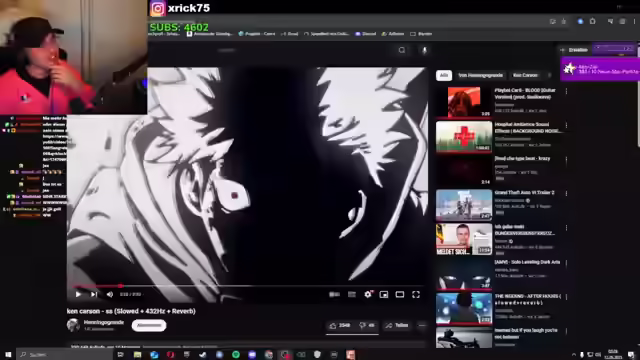
Task: Open the Discord bookmark in bookmarks bar
Action: (366, 34)
